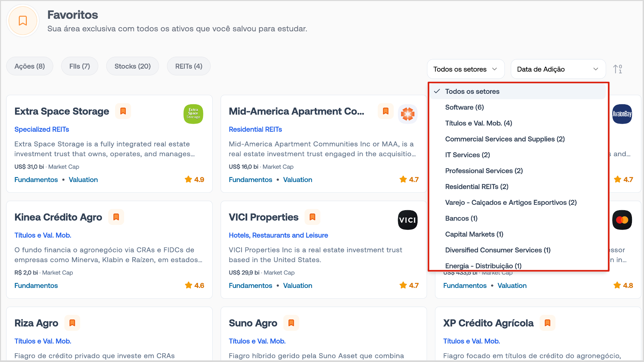The image size is (644, 362).
Task: Filter by FIIs (7) tab
Action: [80, 66]
